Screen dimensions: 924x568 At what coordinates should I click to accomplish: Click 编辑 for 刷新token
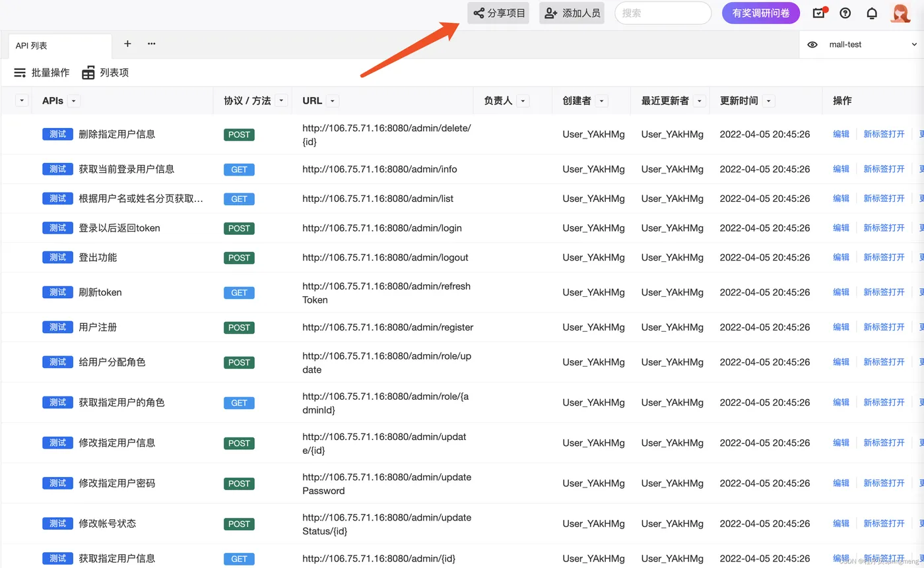pos(841,292)
